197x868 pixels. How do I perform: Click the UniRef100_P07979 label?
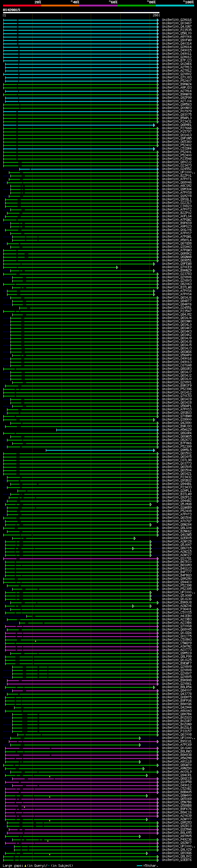[177, 111]
